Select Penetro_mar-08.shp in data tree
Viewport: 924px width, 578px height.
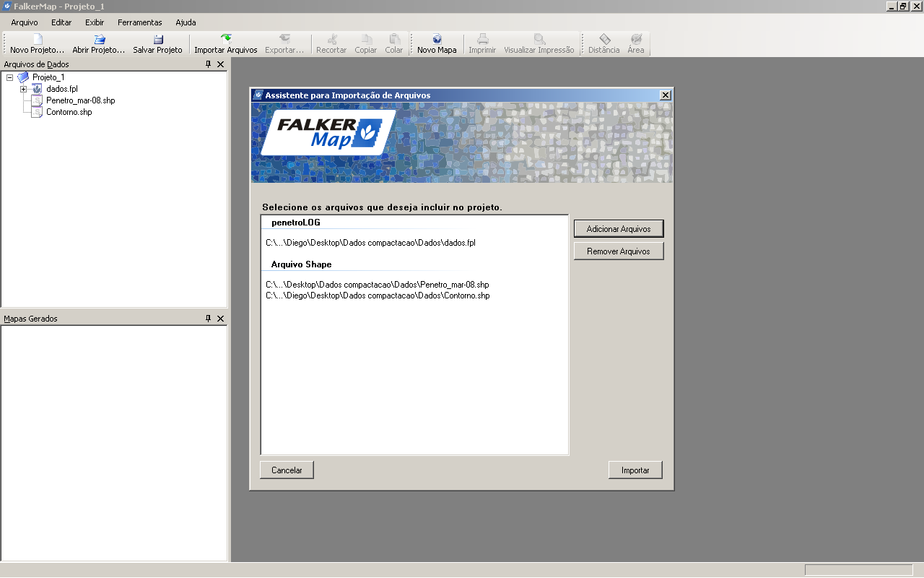pos(80,100)
